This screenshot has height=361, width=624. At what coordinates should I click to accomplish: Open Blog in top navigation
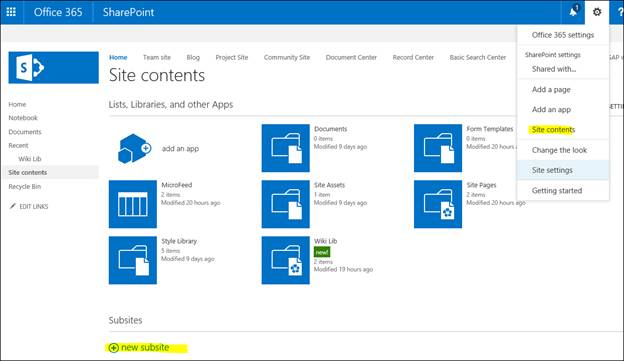coord(193,57)
